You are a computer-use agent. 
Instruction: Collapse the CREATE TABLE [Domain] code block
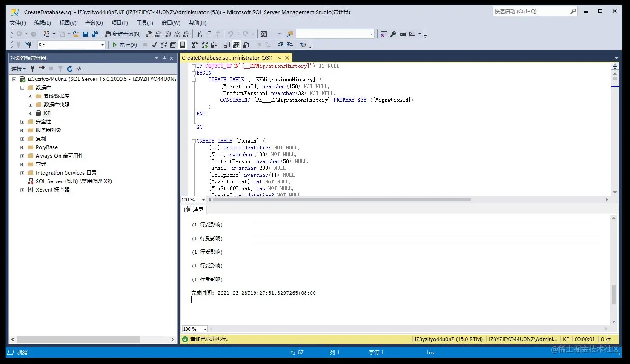point(194,141)
